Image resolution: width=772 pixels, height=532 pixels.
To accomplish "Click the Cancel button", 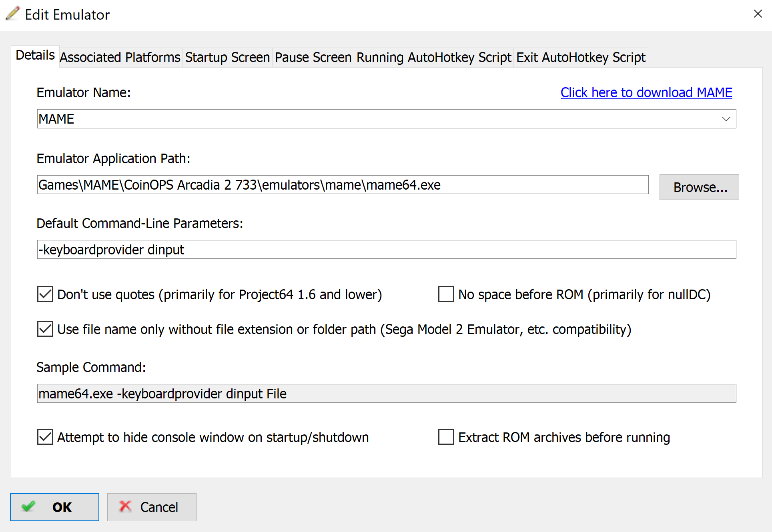I will pyautogui.click(x=152, y=507).
